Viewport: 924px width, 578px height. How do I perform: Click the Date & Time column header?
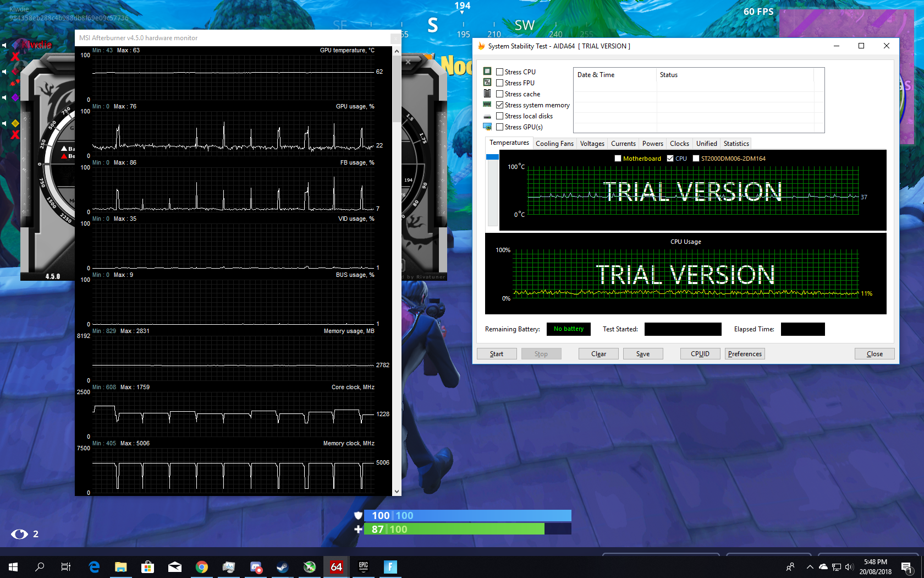(615, 75)
